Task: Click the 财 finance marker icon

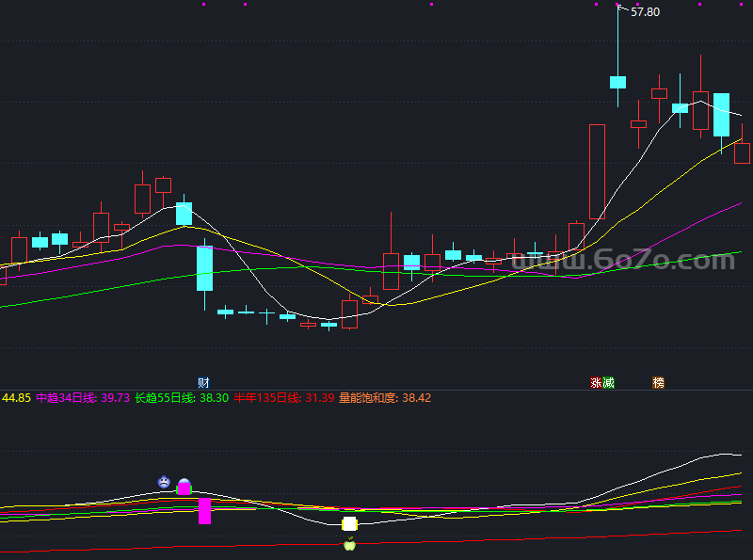Action: tap(203, 383)
